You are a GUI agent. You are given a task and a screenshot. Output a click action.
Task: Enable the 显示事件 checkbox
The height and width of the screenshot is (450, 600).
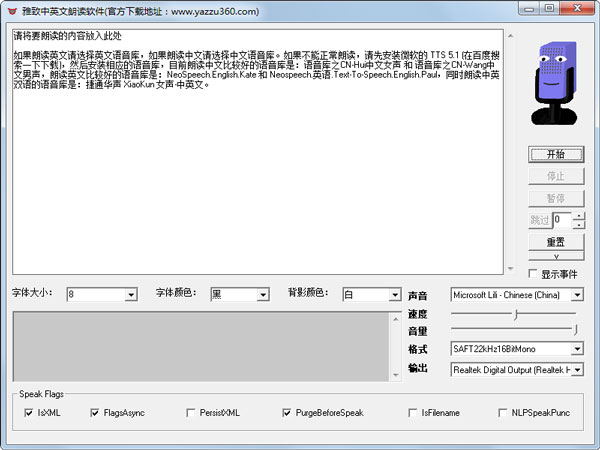(x=533, y=274)
